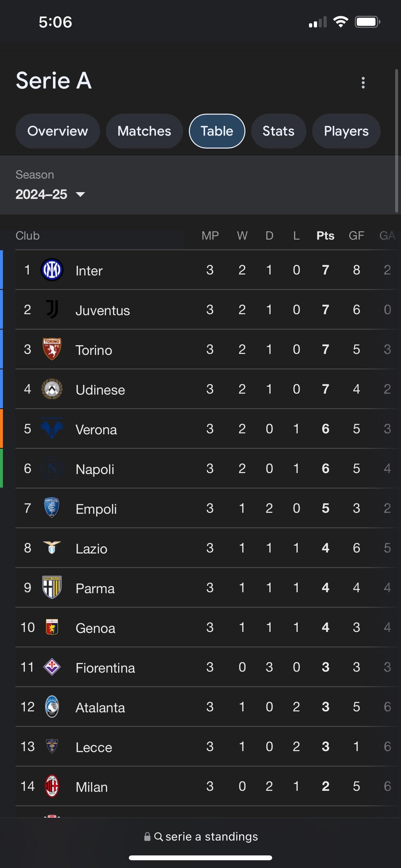Tap the Parma club crest
401x868 pixels.
52,587
